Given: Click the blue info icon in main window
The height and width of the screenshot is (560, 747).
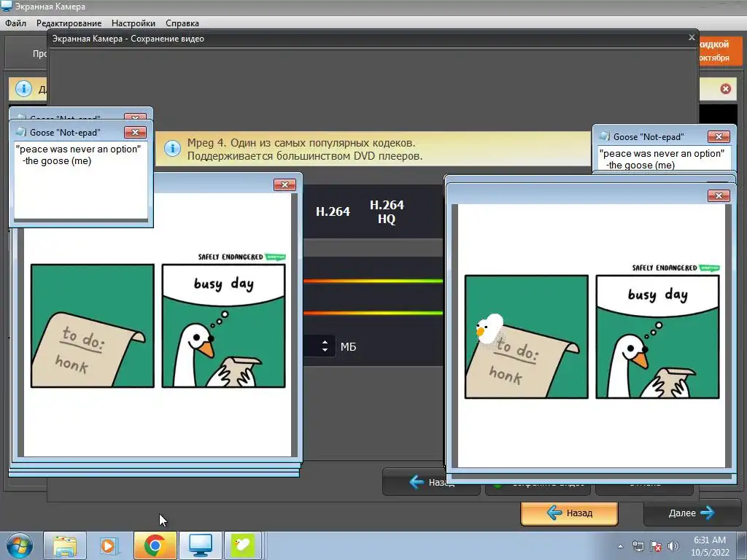Looking at the screenshot, I should pyautogui.click(x=23, y=88).
